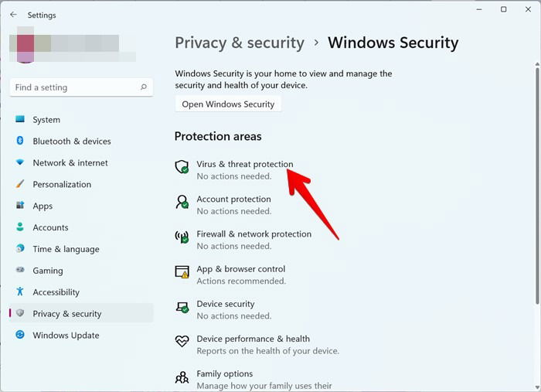This screenshot has width=541, height=392.
Task: Click inside the Find a setting box
Action: click(x=81, y=87)
